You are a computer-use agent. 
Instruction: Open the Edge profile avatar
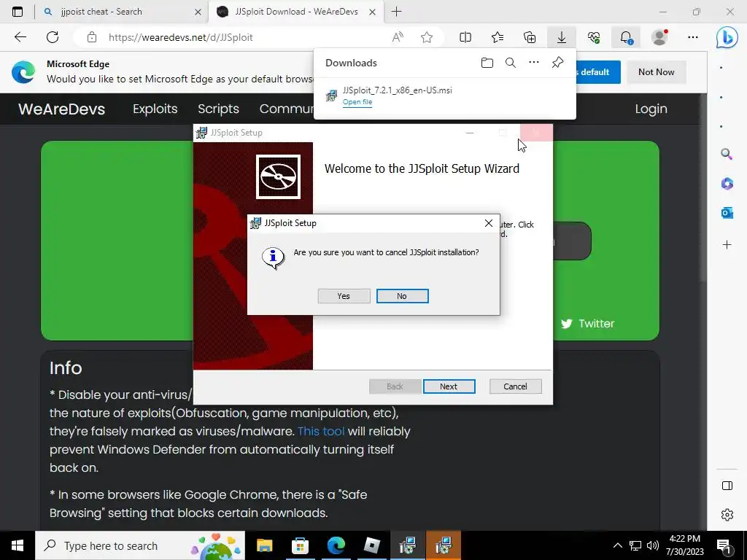(659, 37)
